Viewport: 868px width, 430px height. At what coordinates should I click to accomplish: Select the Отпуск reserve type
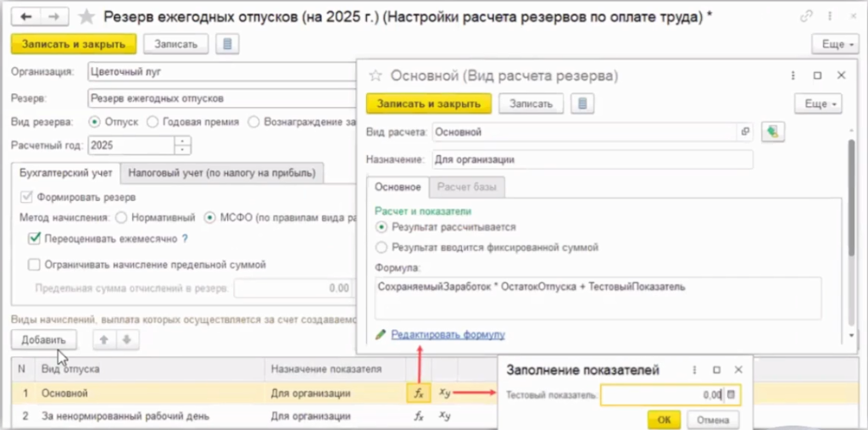(x=94, y=121)
